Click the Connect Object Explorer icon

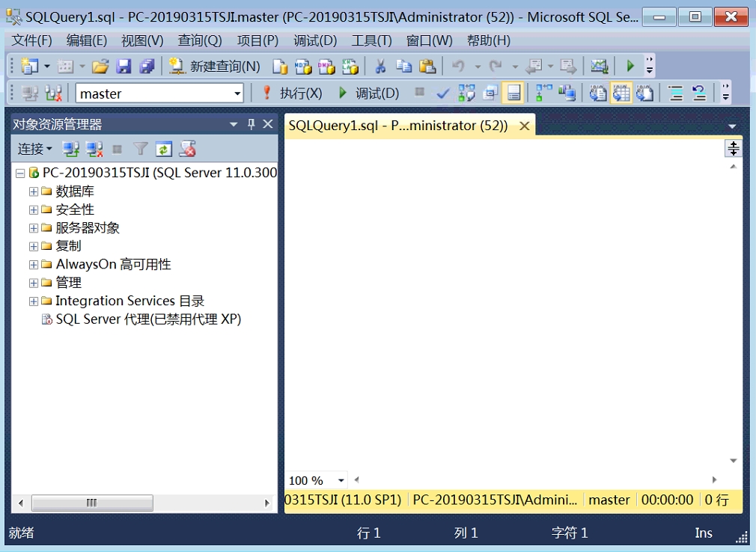70,150
